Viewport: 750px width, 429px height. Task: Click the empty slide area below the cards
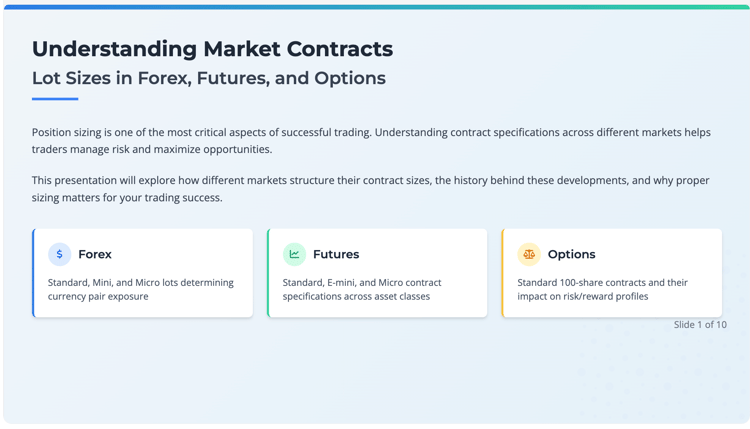[x=376, y=375]
